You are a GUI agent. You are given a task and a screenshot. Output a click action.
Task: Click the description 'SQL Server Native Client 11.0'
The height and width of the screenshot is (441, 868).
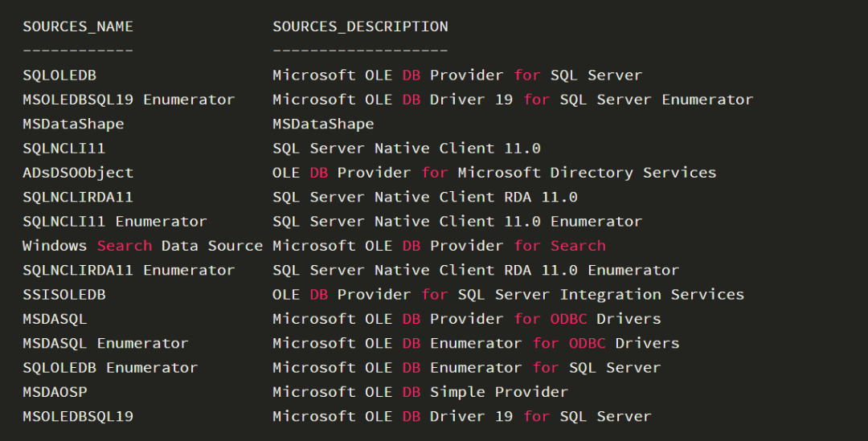pos(406,149)
